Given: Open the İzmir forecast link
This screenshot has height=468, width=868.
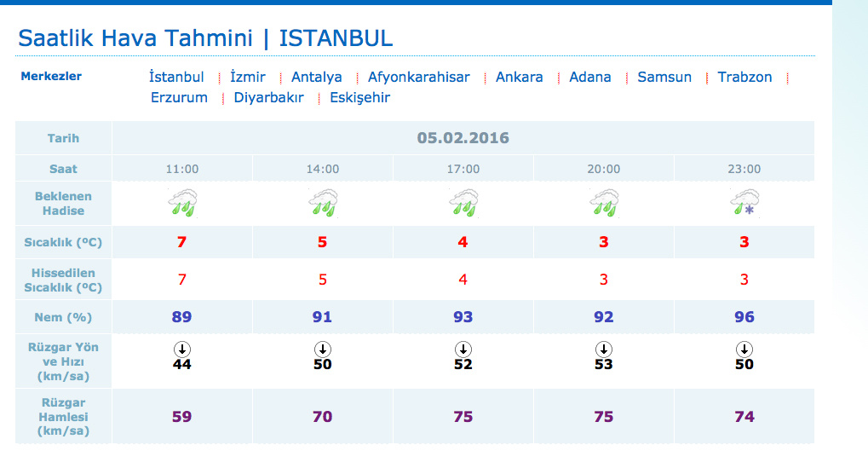Looking at the screenshot, I should click(x=248, y=77).
